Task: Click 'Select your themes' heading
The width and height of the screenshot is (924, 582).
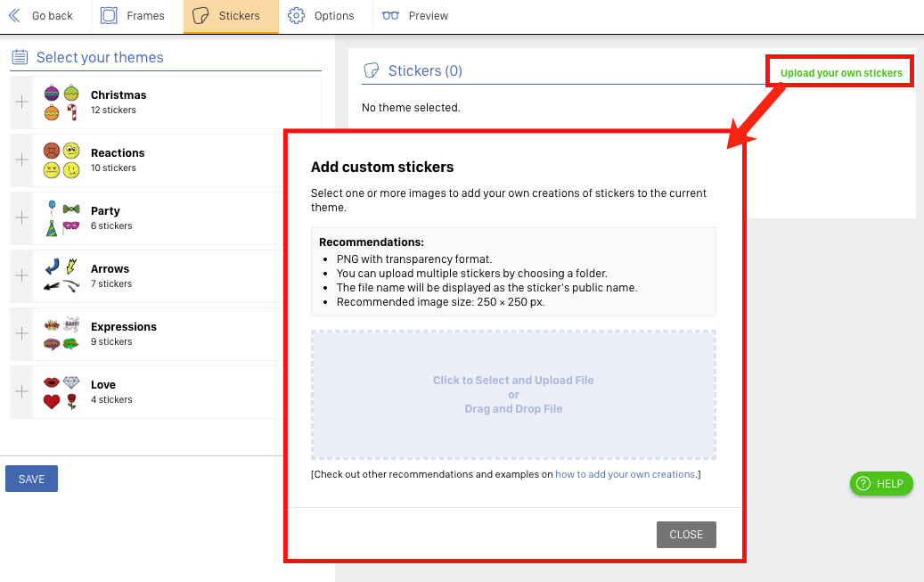Action: (x=100, y=57)
